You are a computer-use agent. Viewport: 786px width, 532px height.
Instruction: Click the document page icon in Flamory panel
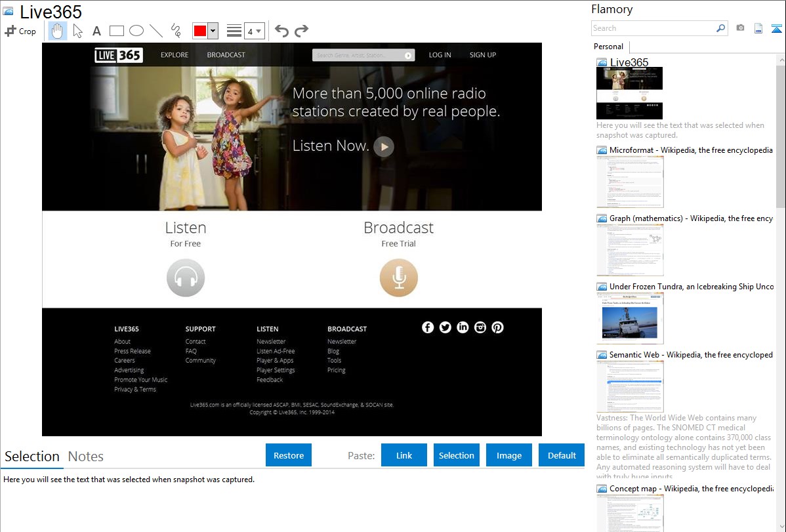[x=758, y=28]
